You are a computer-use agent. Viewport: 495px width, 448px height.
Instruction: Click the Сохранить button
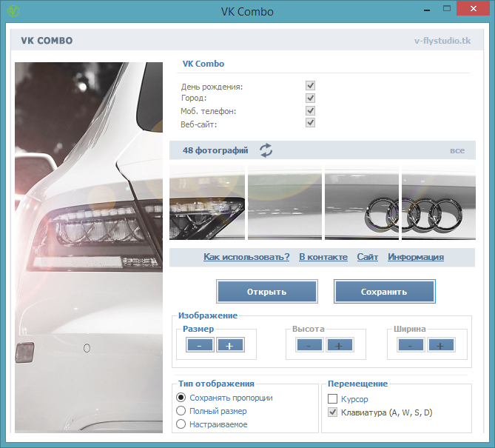click(385, 291)
